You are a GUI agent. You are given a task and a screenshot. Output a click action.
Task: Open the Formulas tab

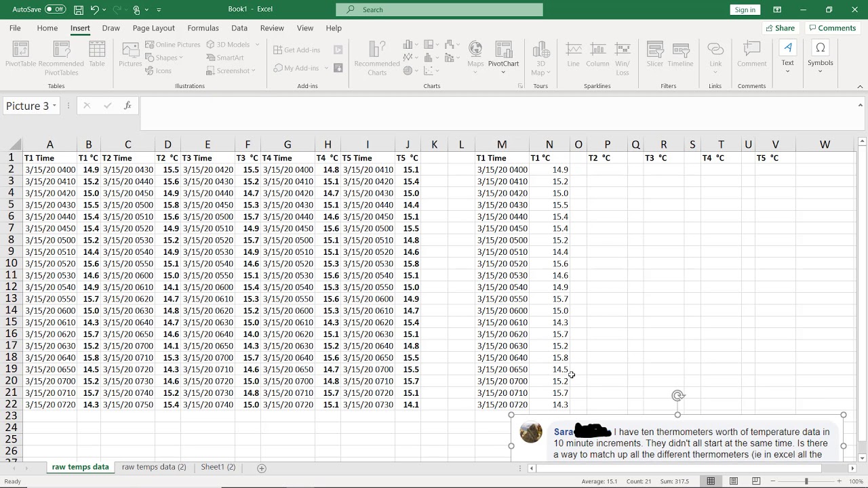click(x=203, y=28)
